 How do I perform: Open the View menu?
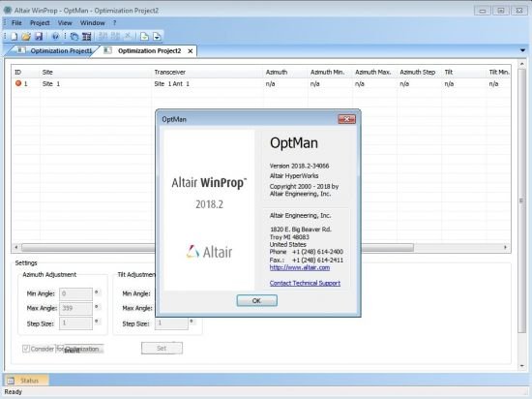pyautogui.click(x=65, y=22)
